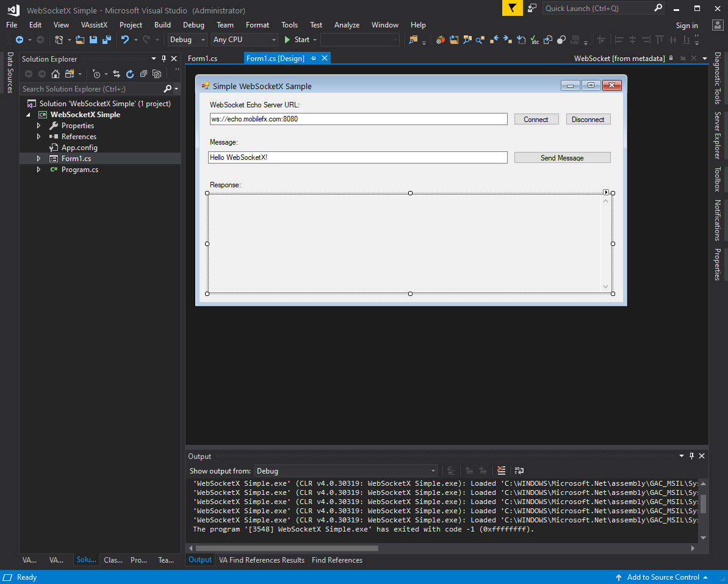Switch to the VA Find References Results tab
Screen dimensions: 728x584
[262, 560]
